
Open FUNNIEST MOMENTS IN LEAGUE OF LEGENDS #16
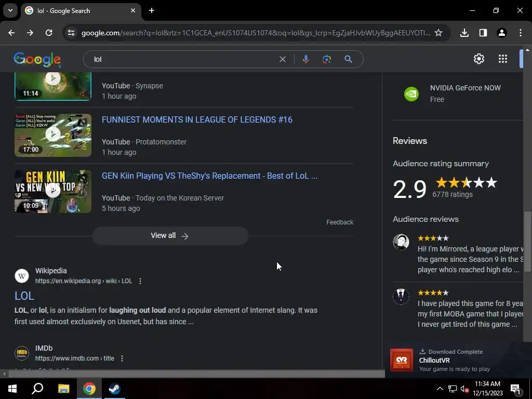197,120
